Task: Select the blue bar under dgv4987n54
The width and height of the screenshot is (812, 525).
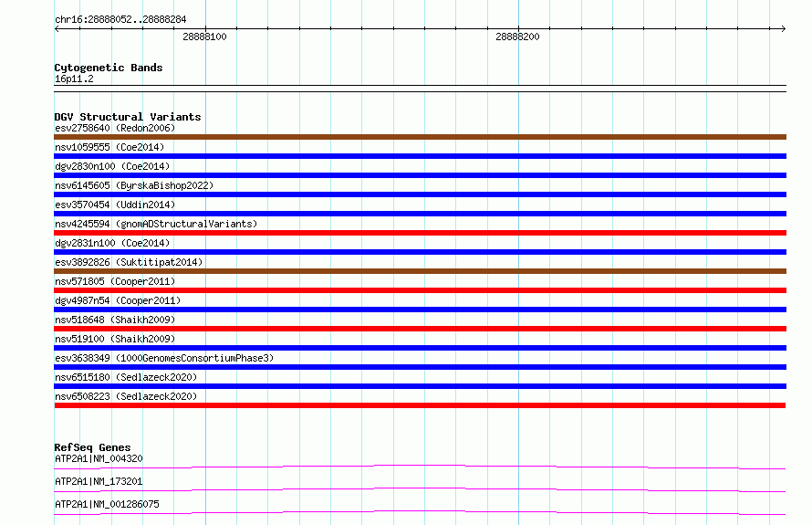Action: 420,310
